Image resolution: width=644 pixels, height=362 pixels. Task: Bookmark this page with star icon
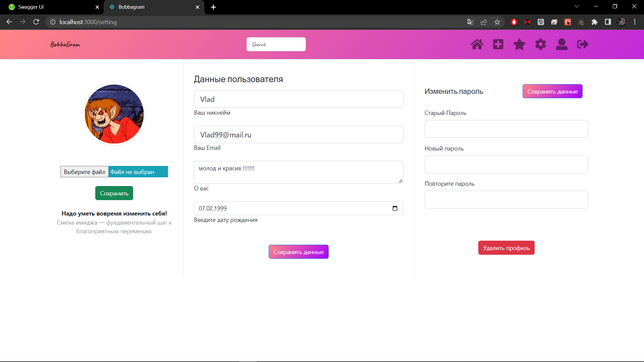click(497, 22)
